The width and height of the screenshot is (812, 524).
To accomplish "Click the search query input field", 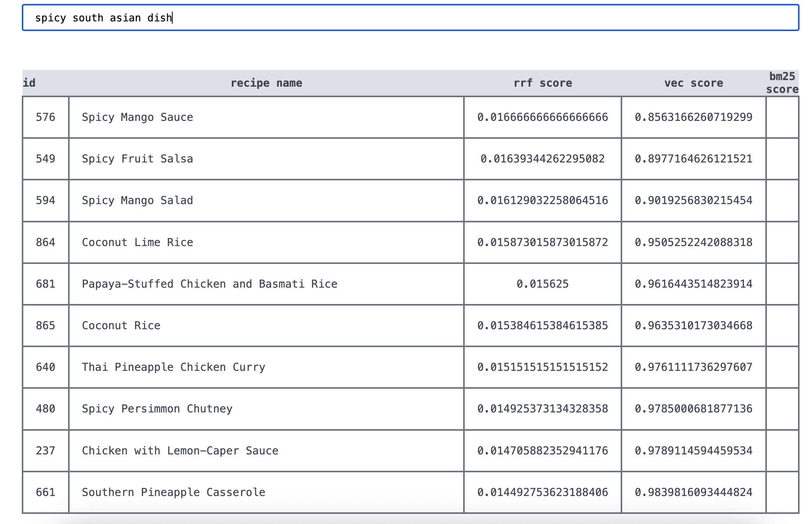I will click(x=410, y=18).
